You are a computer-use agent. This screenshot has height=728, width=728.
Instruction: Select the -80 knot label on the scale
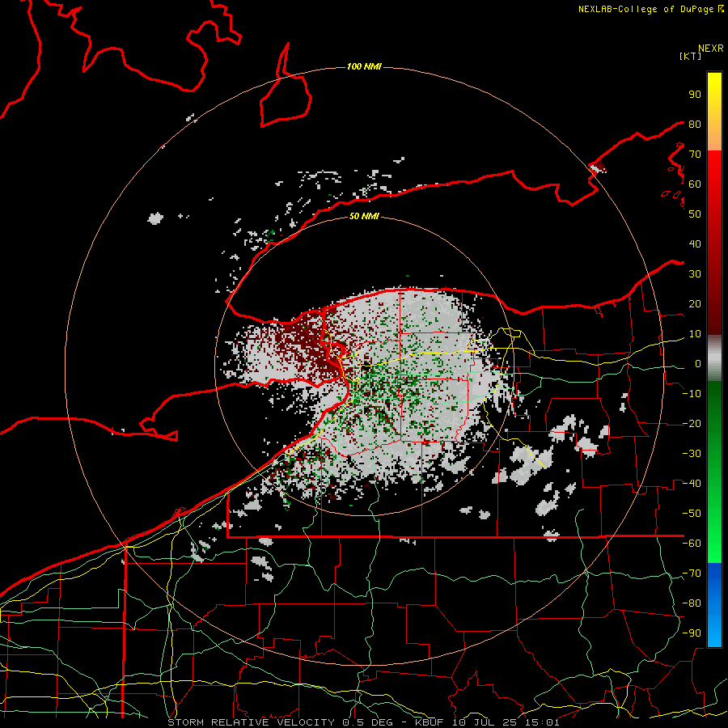pos(692,603)
